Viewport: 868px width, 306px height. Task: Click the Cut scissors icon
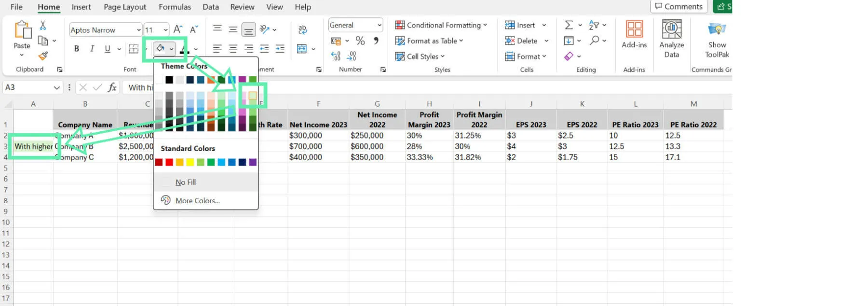click(x=43, y=25)
